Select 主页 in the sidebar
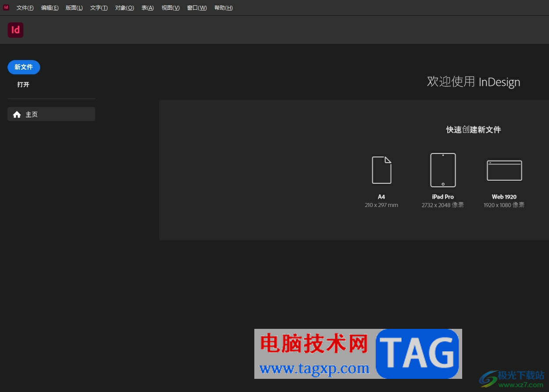 [x=51, y=114]
